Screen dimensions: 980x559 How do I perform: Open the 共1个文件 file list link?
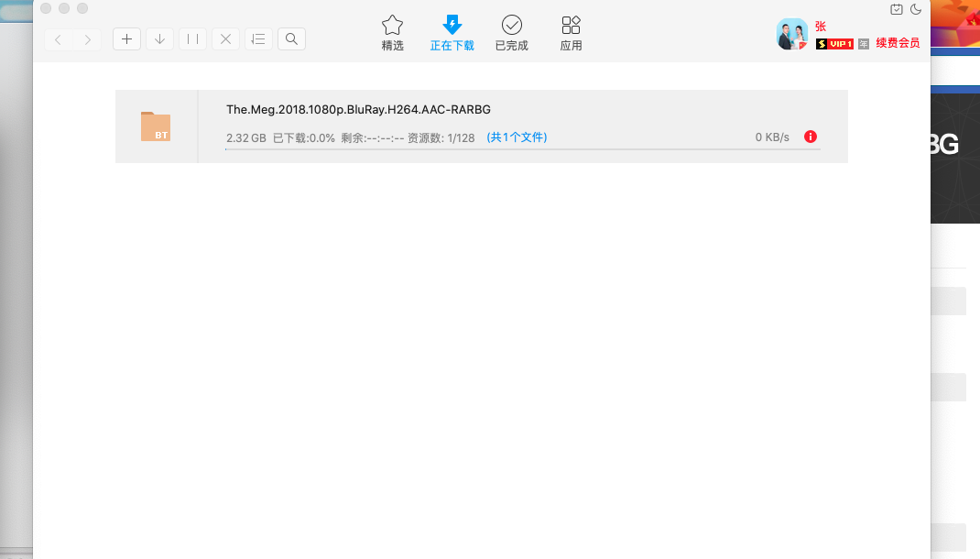[517, 137]
